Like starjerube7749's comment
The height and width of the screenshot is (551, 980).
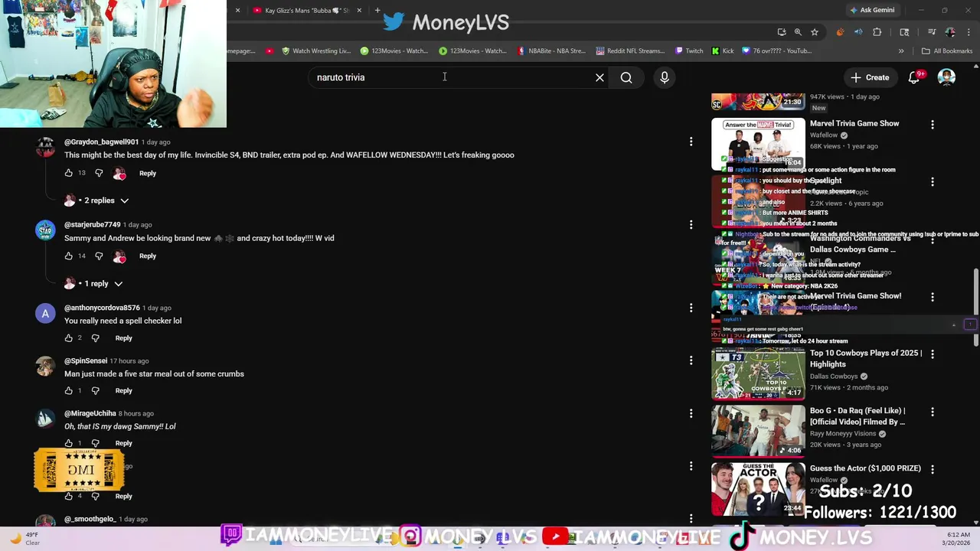click(x=69, y=256)
